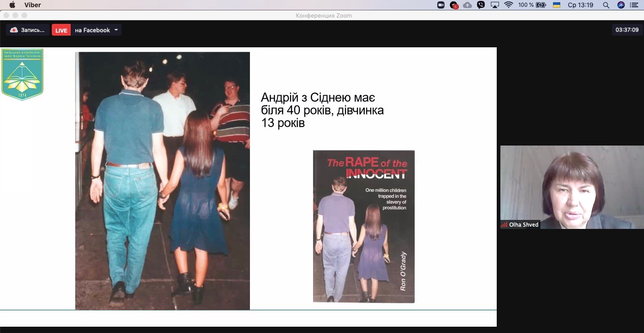
Task: Click the cloud upload status icon
Action: pos(467,5)
